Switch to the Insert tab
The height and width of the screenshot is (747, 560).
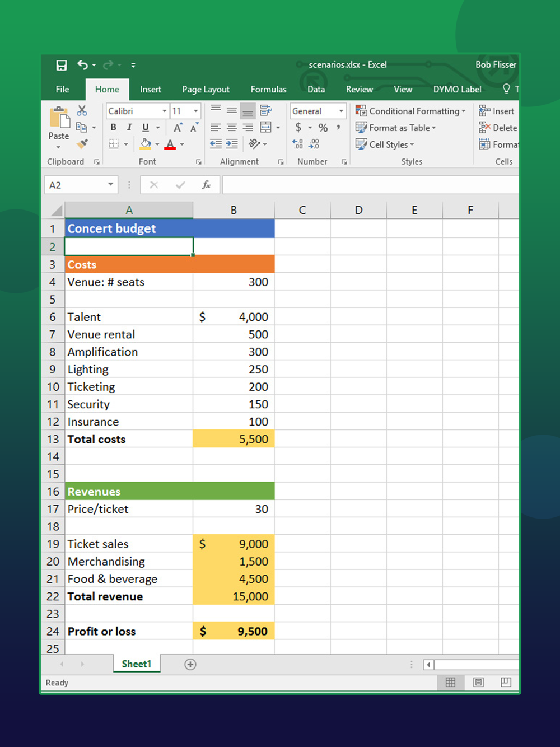[151, 89]
